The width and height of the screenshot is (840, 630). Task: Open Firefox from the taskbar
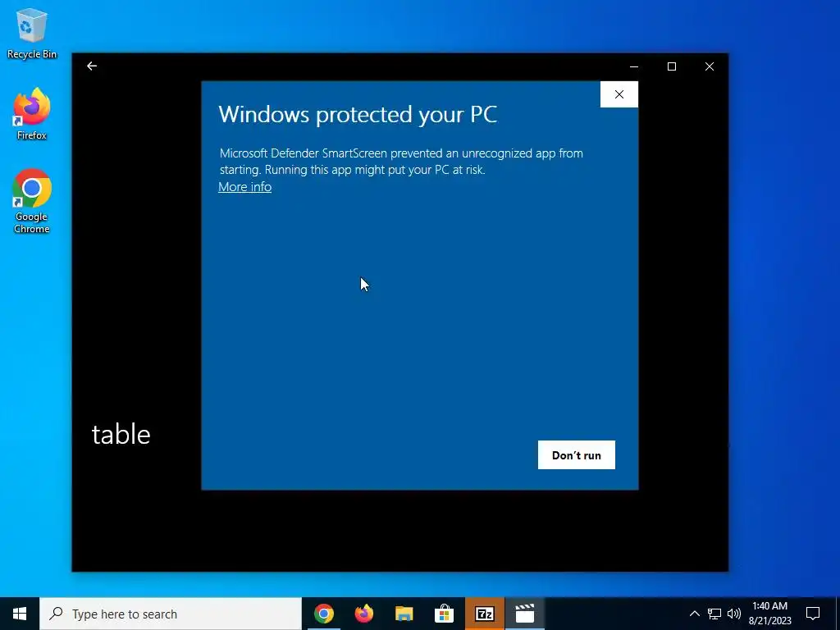click(363, 614)
